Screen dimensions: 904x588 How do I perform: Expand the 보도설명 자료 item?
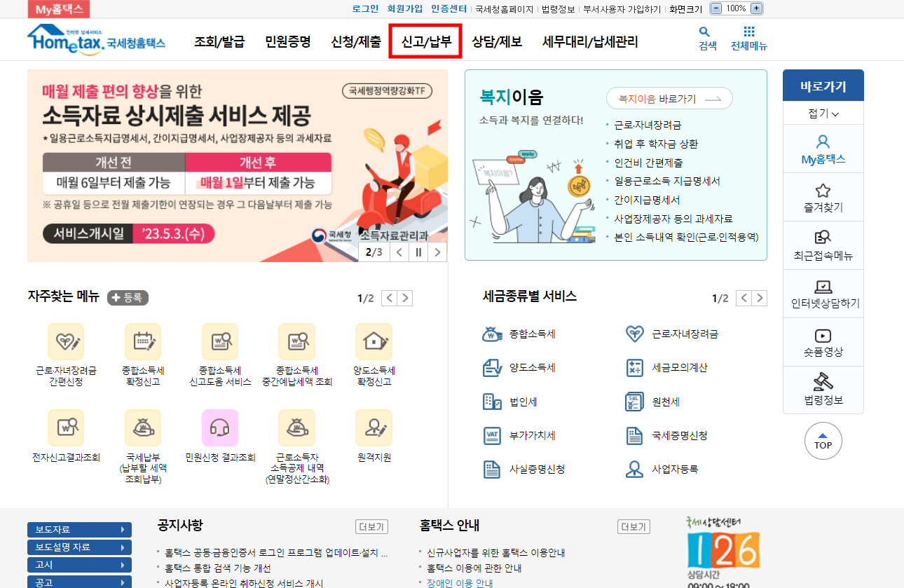click(x=79, y=547)
